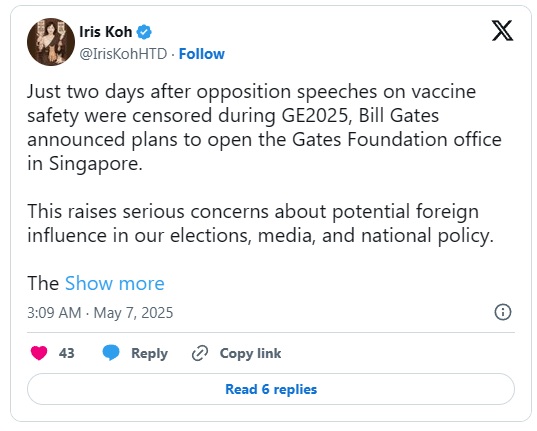Click the foreign influence paragraph text
Viewport: 537px width, 431px height.
(x=260, y=224)
